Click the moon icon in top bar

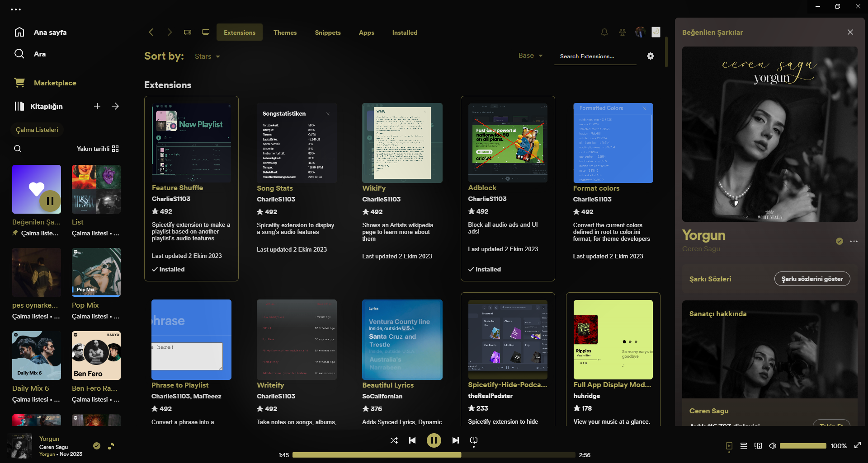tap(656, 32)
